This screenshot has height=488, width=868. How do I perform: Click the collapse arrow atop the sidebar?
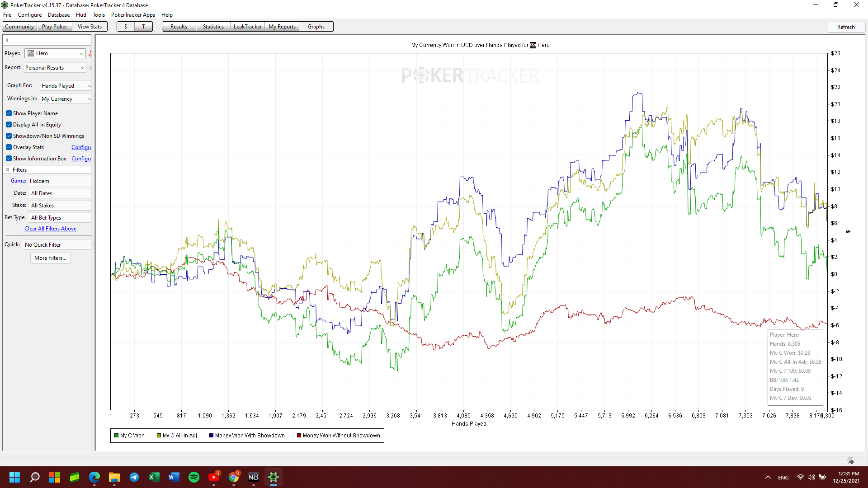tap(7, 40)
